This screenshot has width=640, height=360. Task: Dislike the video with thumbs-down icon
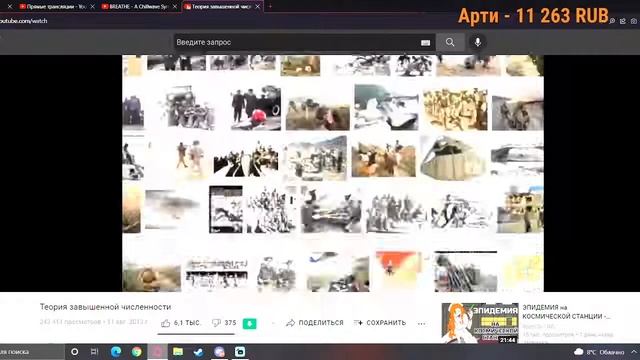click(216, 323)
